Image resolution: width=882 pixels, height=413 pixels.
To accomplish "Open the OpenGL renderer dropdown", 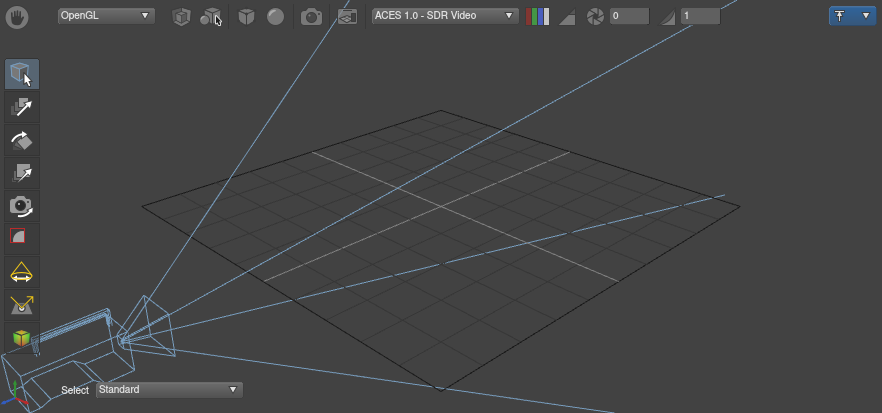I will point(106,16).
